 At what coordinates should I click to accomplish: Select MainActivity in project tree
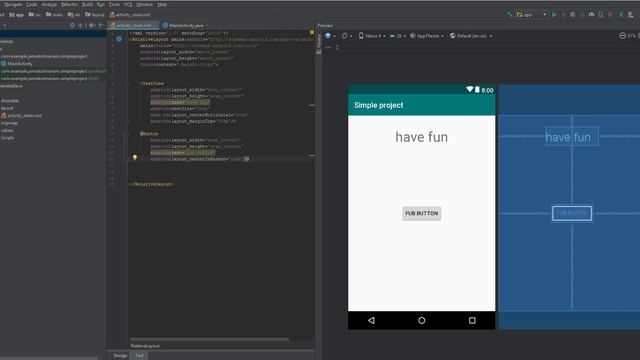click(16, 64)
